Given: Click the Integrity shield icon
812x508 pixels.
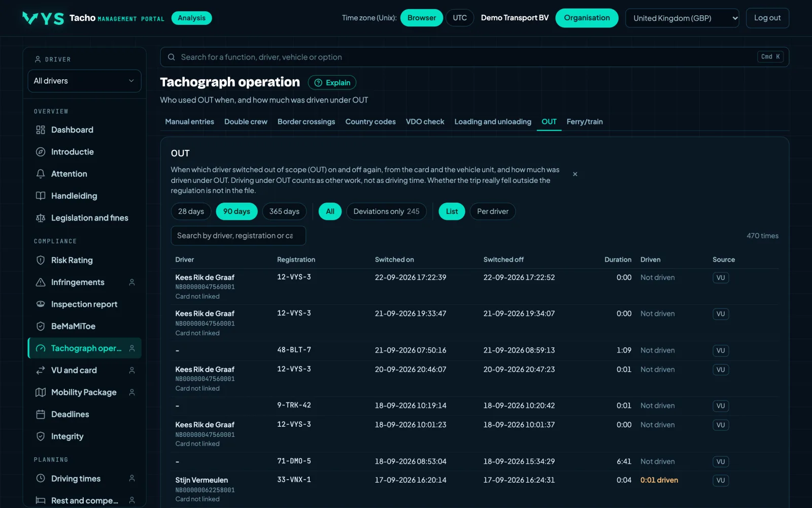Looking at the screenshot, I should point(41,436).
